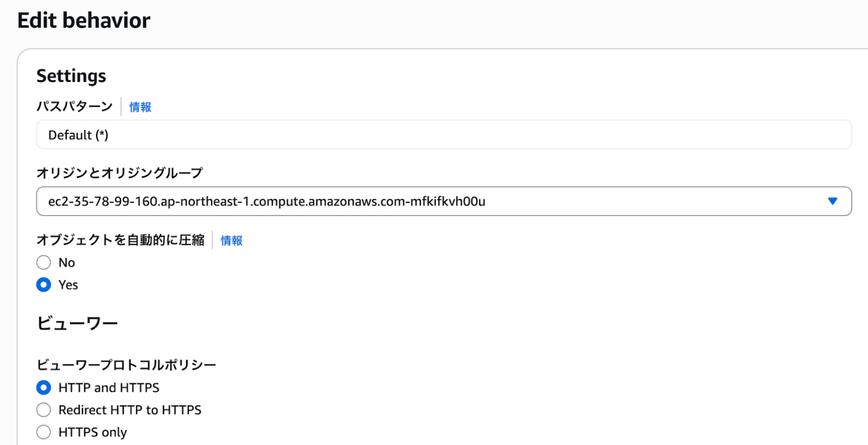Image resolution: width=868 pixels, height=445 pixels.
Task: Click the オリジンとオリジングループ label
Action: pos(119,173)
